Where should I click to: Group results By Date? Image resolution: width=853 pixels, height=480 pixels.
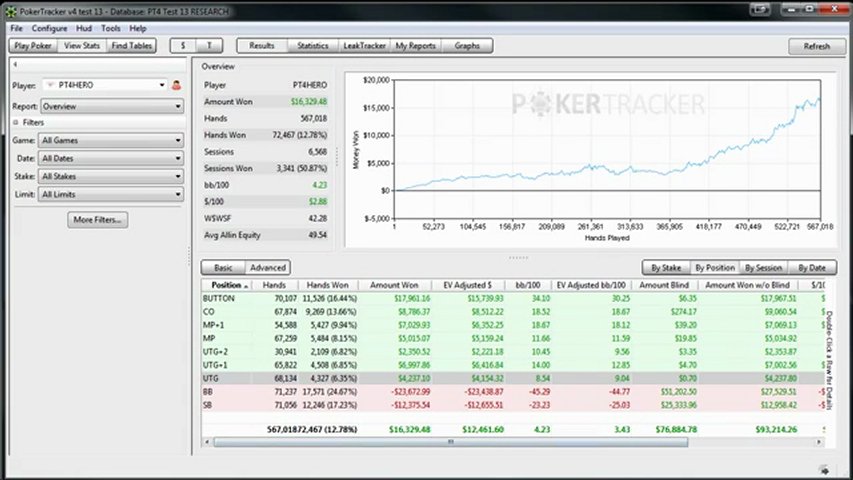click(812, 268)
